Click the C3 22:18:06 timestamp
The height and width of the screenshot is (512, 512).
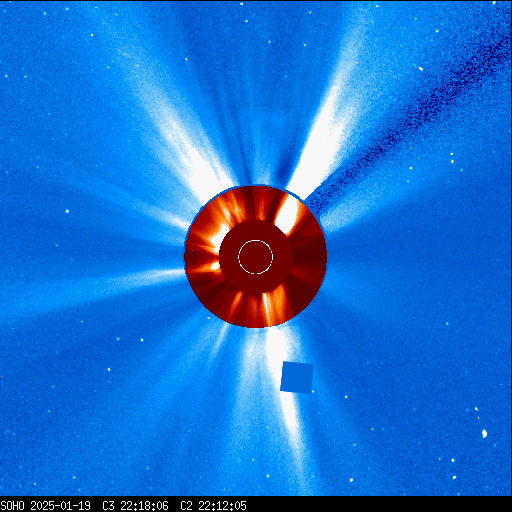[135, 506]
